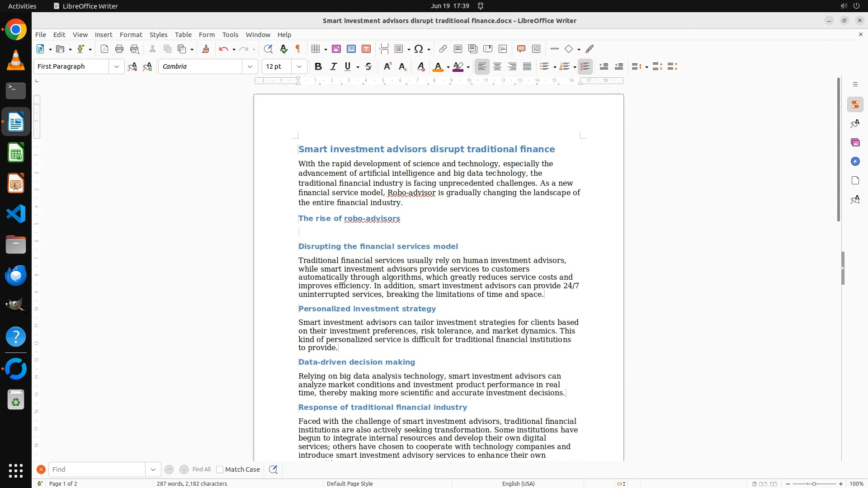Enable the Match Case checkbox

pyautogui.click(x=220, y=469)
